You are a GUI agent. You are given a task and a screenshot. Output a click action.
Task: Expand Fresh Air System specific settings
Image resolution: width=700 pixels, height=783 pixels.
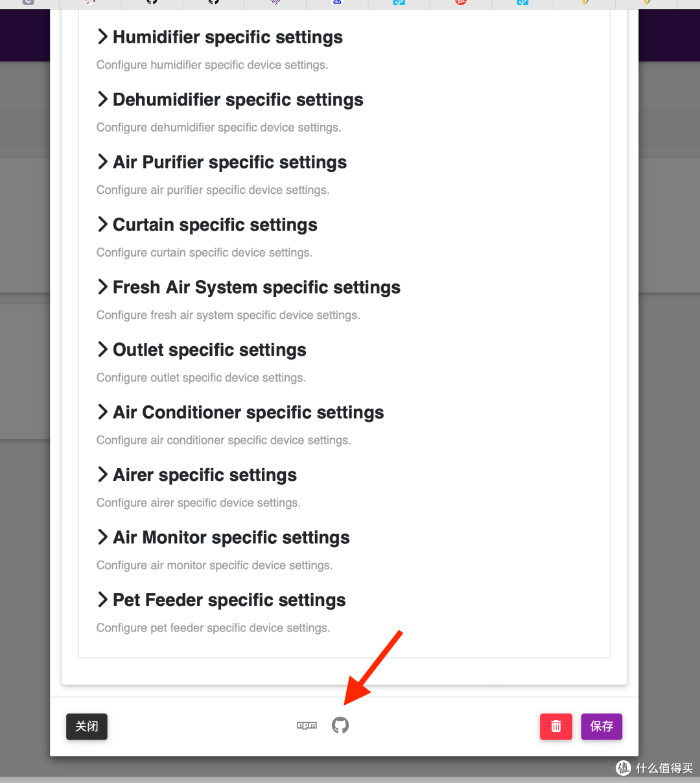[x=256, y=287]
